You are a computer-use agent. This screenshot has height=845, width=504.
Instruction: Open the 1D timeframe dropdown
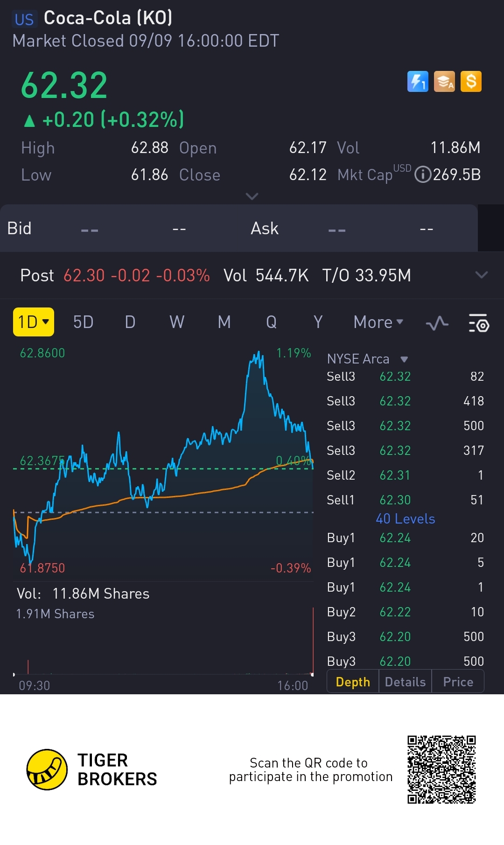(x=34, y=322)
